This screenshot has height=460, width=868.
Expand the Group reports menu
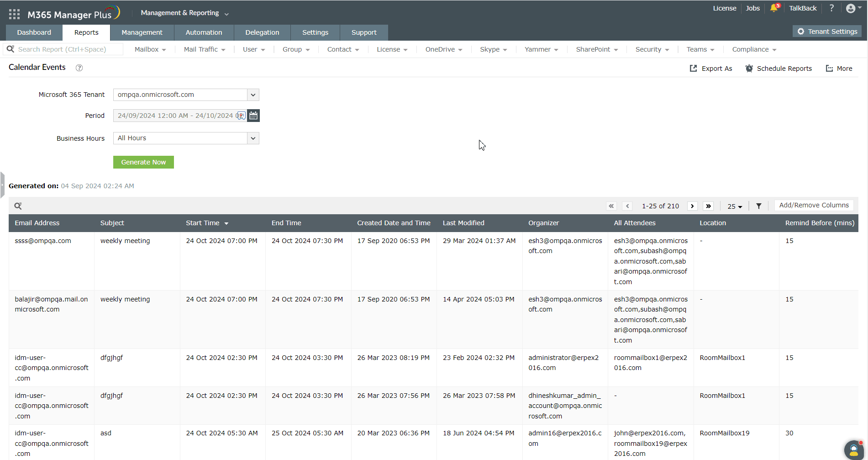[x=296, y=49]
